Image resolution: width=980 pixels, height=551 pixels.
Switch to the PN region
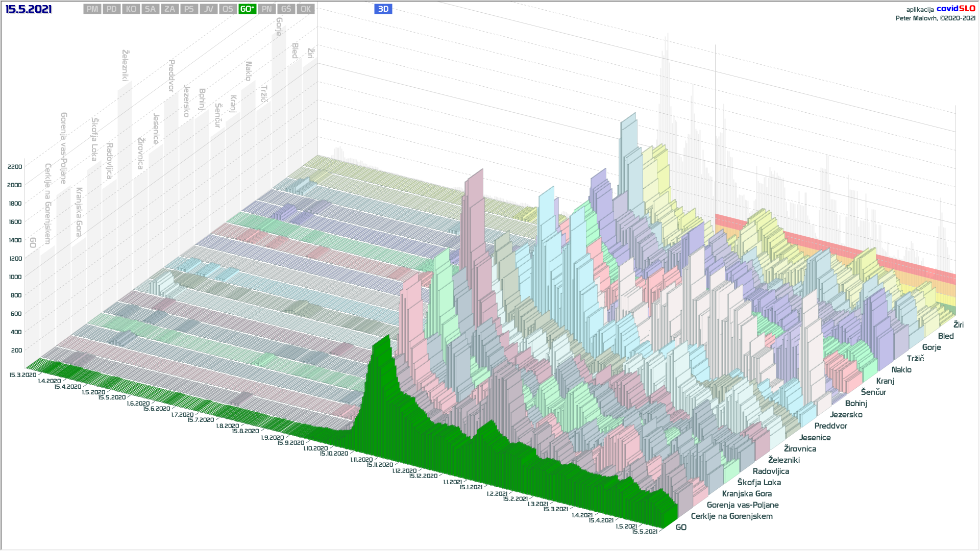pyautogui.click(x=266, y=9)
